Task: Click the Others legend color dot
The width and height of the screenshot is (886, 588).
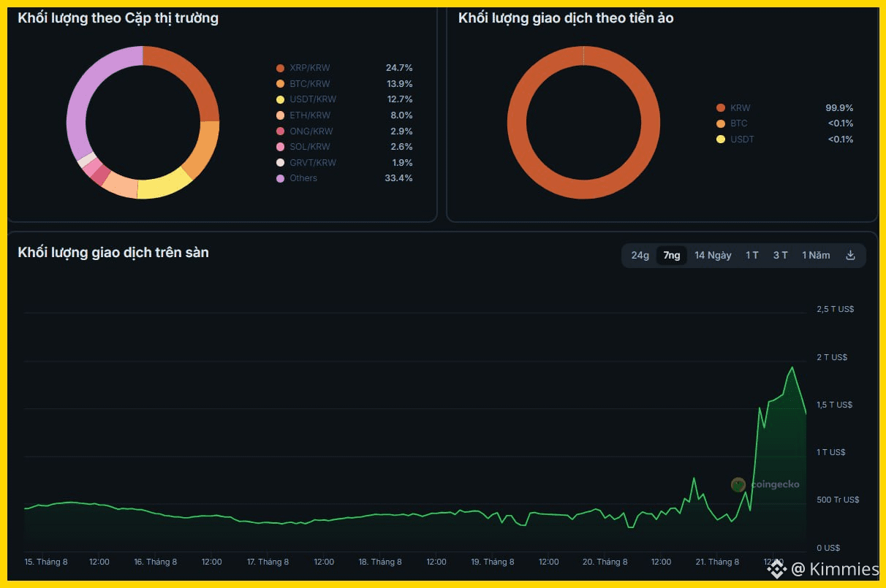Action: coord(280,178)
